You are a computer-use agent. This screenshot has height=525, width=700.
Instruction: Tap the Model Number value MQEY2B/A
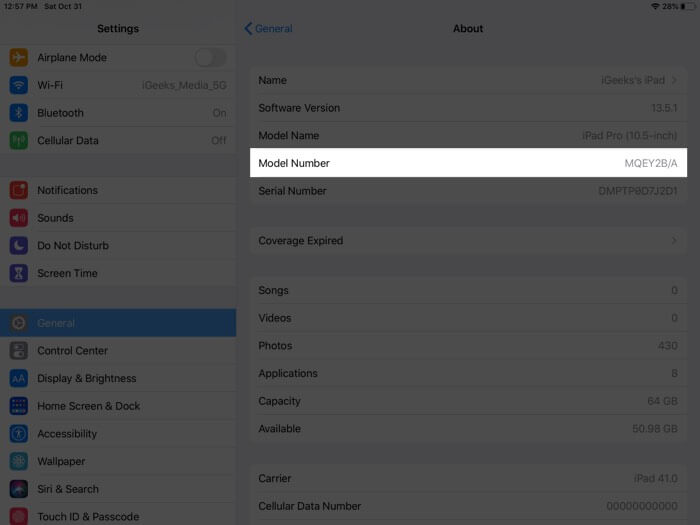click(645, 163)
